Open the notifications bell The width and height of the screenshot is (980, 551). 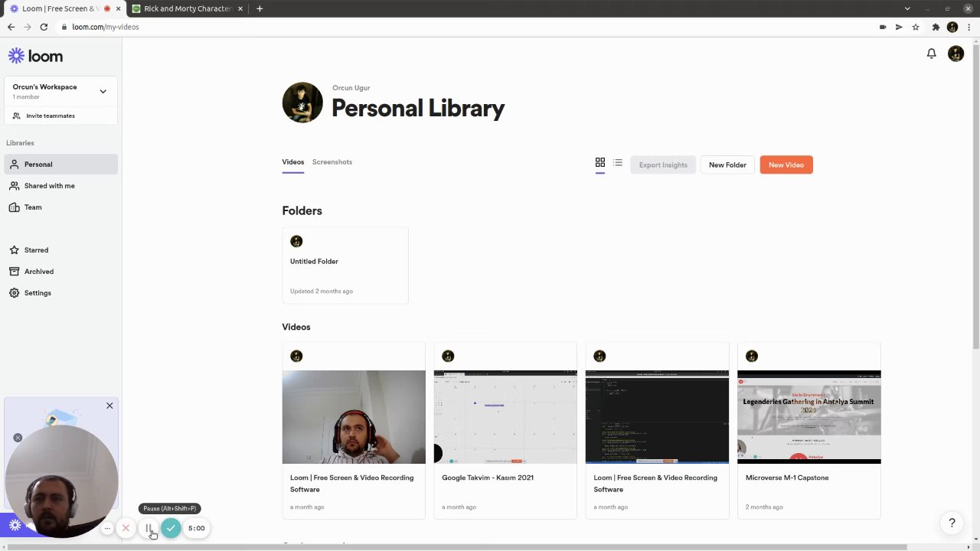[x=931, y=54]
